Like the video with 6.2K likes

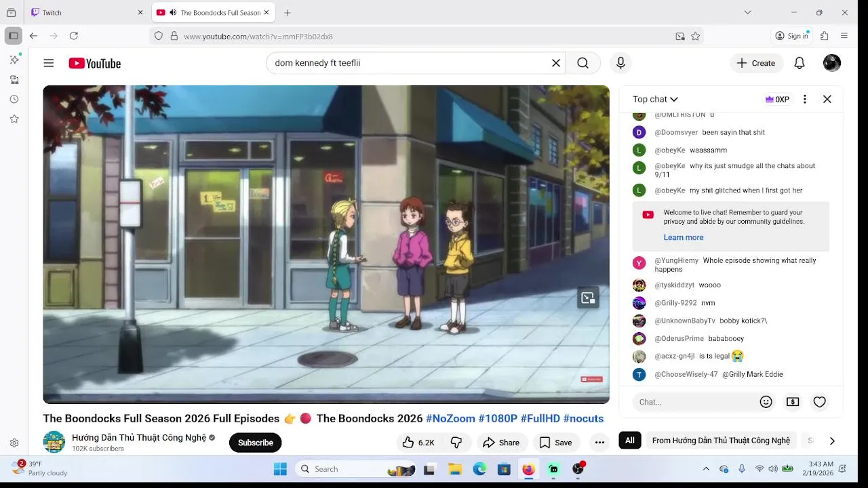tap(418, 443)
